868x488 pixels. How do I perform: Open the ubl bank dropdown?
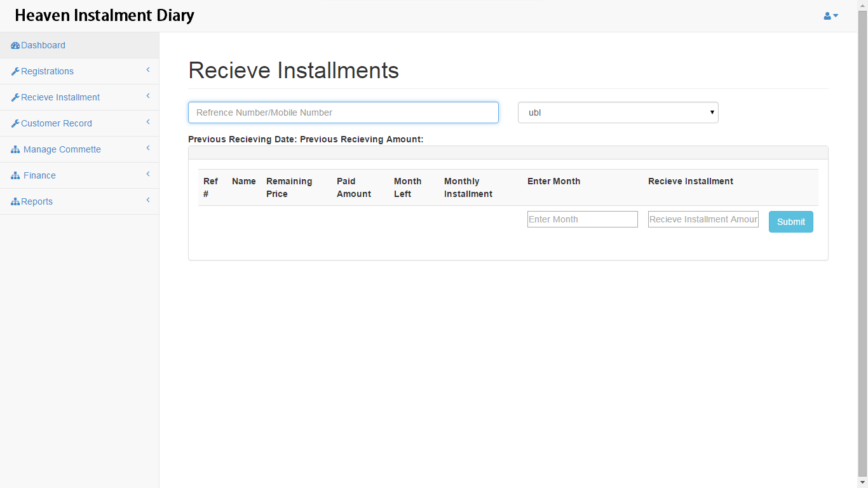[618, 112]
